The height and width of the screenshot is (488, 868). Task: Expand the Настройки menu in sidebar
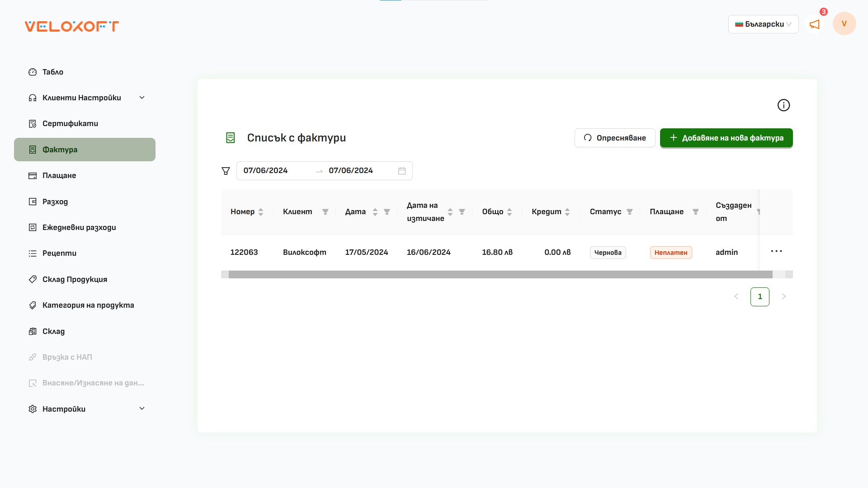point(142,408)
